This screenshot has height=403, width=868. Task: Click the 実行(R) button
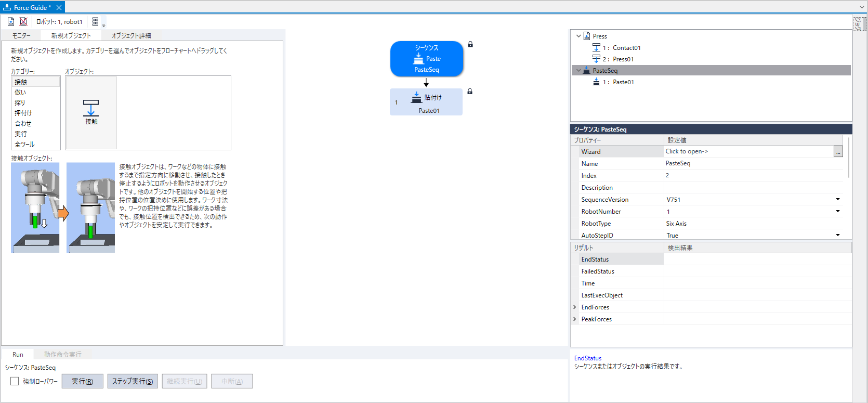click(x=83, y=381)
